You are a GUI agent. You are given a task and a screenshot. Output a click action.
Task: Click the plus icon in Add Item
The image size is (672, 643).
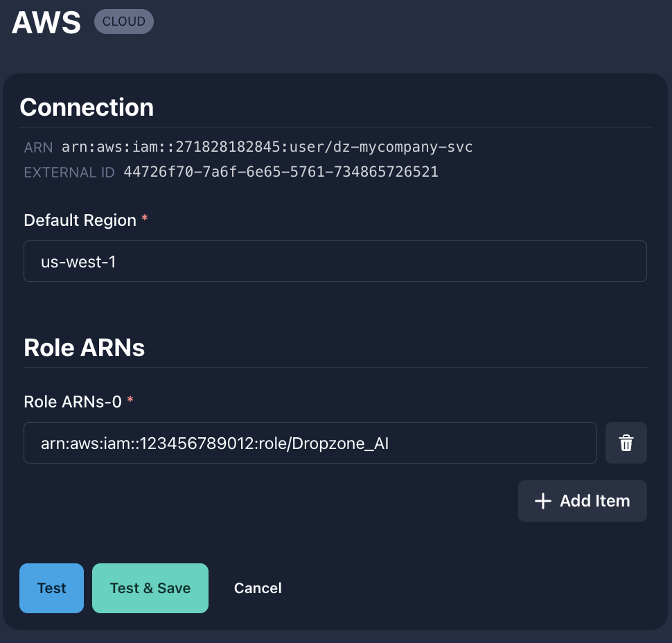click(543, 501)
